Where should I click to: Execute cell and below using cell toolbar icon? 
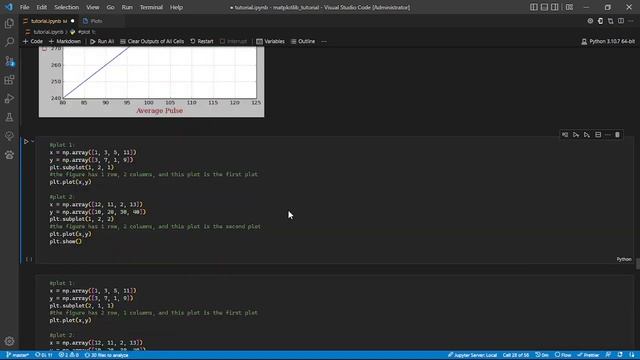tap(587, 135)
